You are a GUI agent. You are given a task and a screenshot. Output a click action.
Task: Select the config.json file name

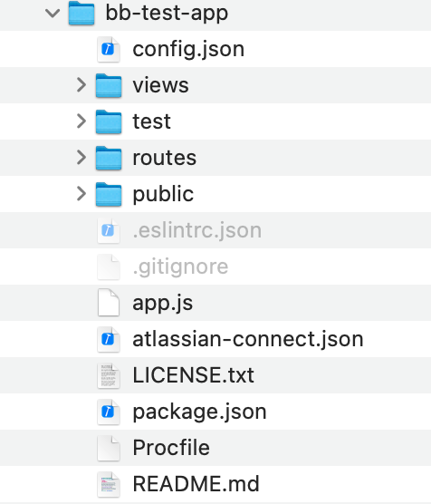(x=188, y=50)
